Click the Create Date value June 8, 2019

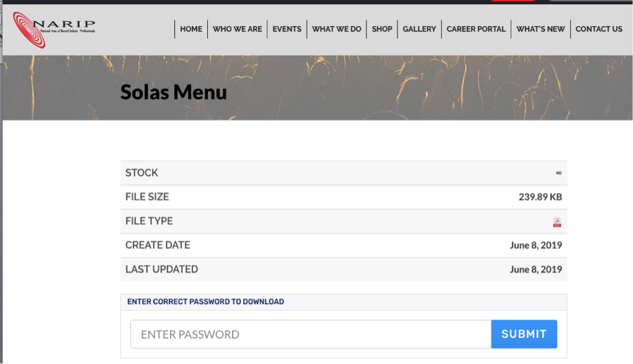(536, 246)
